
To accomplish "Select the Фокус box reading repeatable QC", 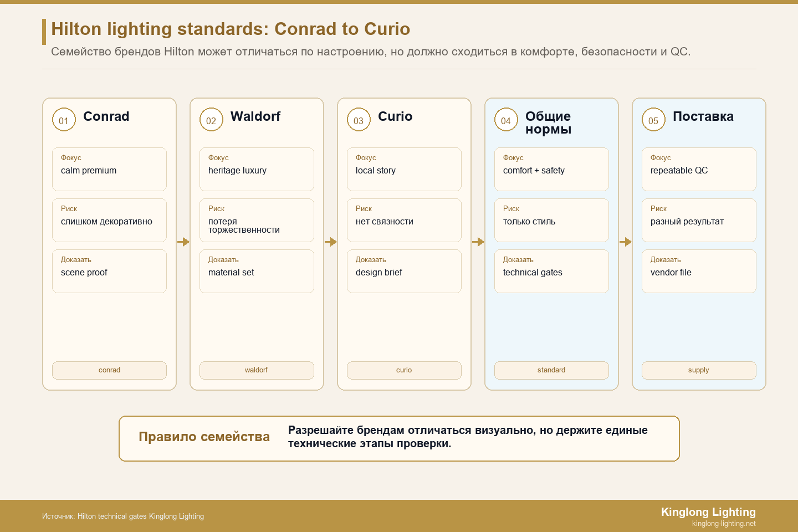I will click(699, 169).
